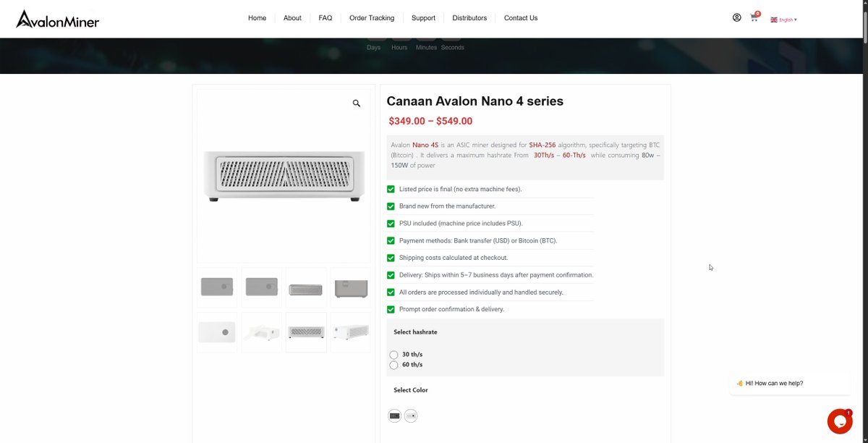This screenshot has height=443, width=868.
Task: View fourth thumbnail in top row
Action: coord(350,287)
